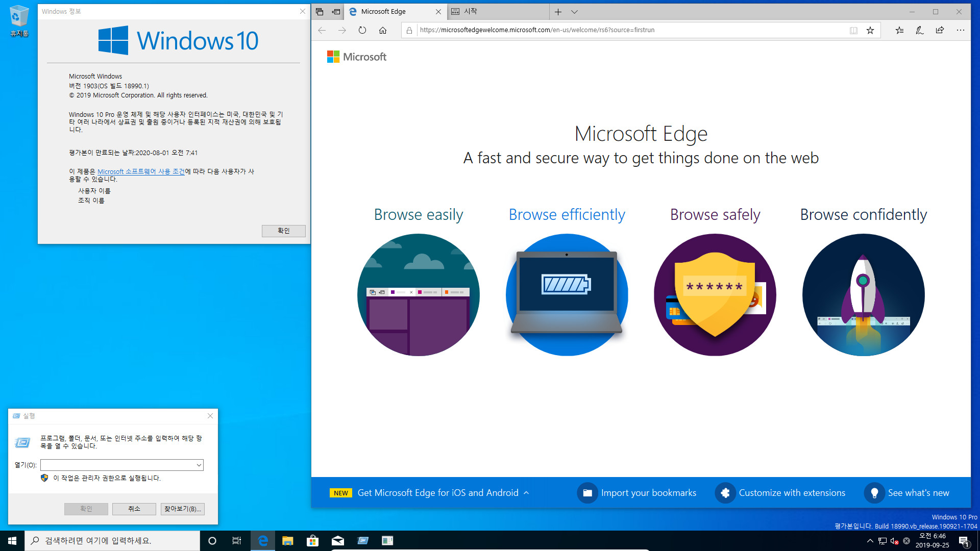Click the lock icon in address bar
The width and height of the screenshot is (980, 551).
point(409,30)
